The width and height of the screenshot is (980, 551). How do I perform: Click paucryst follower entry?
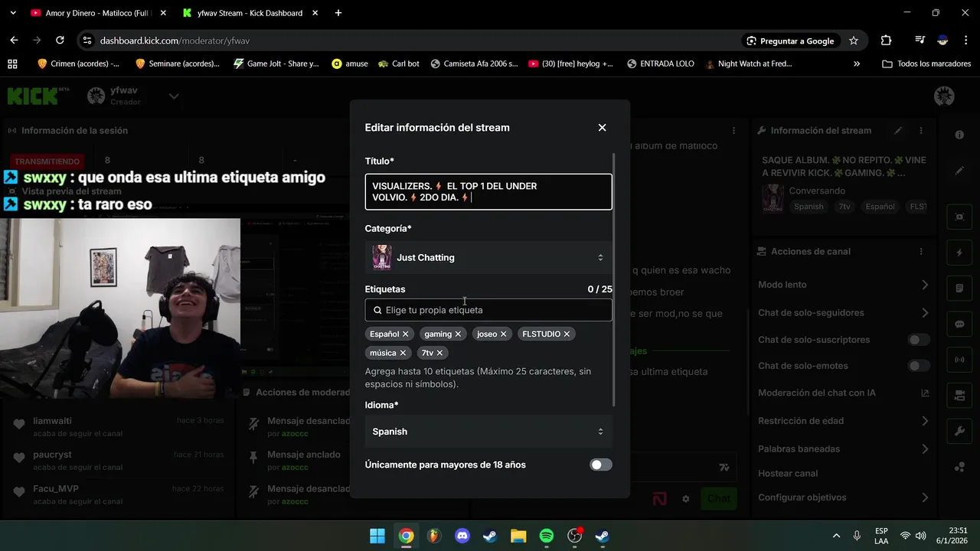(116, 460)
